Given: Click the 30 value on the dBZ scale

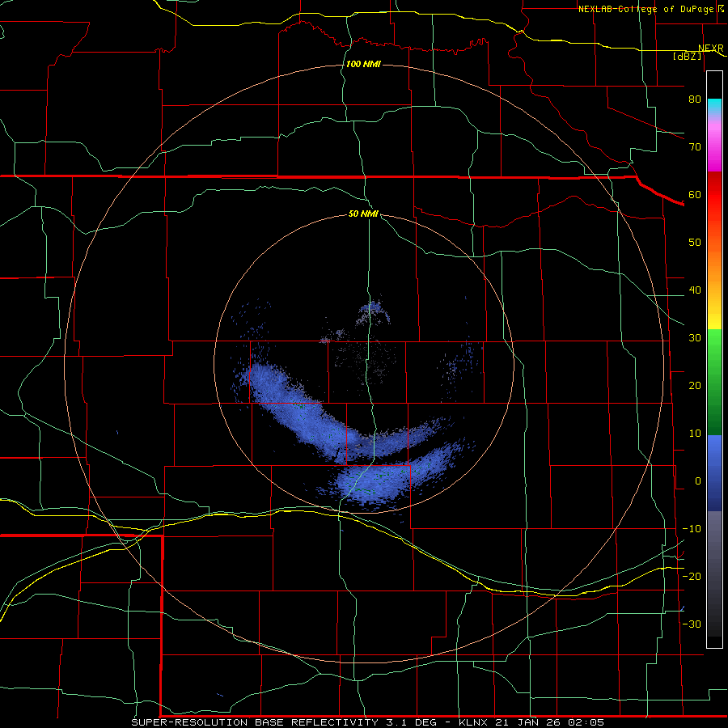Looking at the screenshot, I should [x=695, y=337].
